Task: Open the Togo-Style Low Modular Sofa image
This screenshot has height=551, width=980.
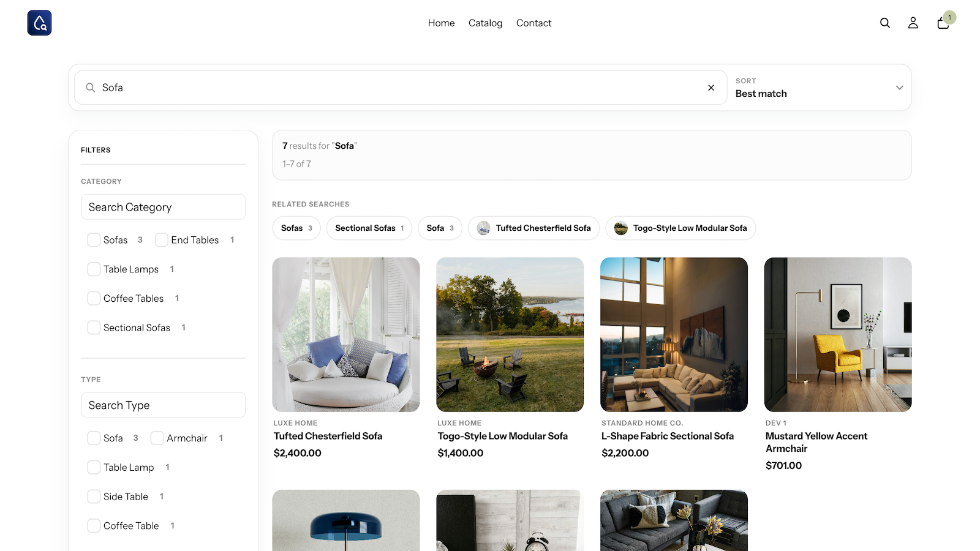Action: tap(510, 334)
